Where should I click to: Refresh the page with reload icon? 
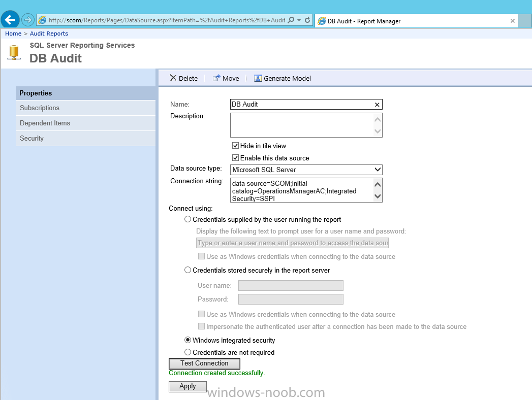[x=307, y=20]
